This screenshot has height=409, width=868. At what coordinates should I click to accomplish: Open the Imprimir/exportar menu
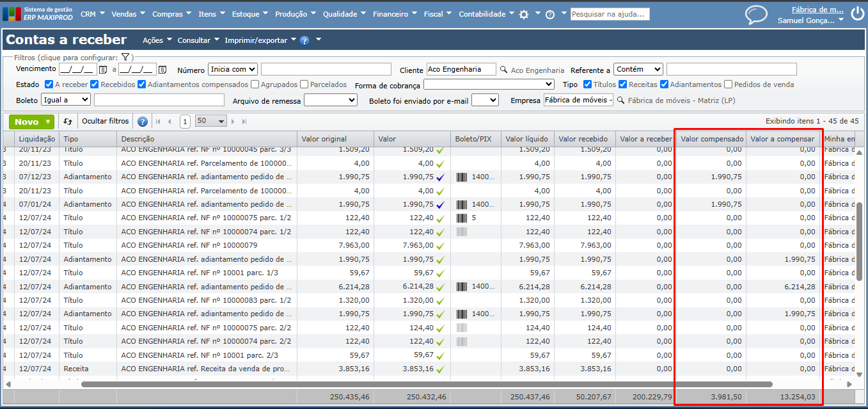[x=260, y=40]
